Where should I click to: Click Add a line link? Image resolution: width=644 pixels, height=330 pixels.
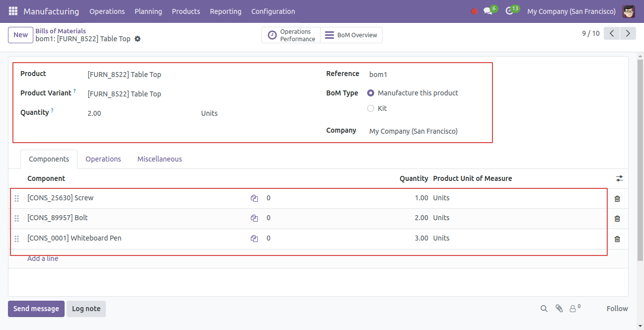pyautogui.click(x=43, y=258)
